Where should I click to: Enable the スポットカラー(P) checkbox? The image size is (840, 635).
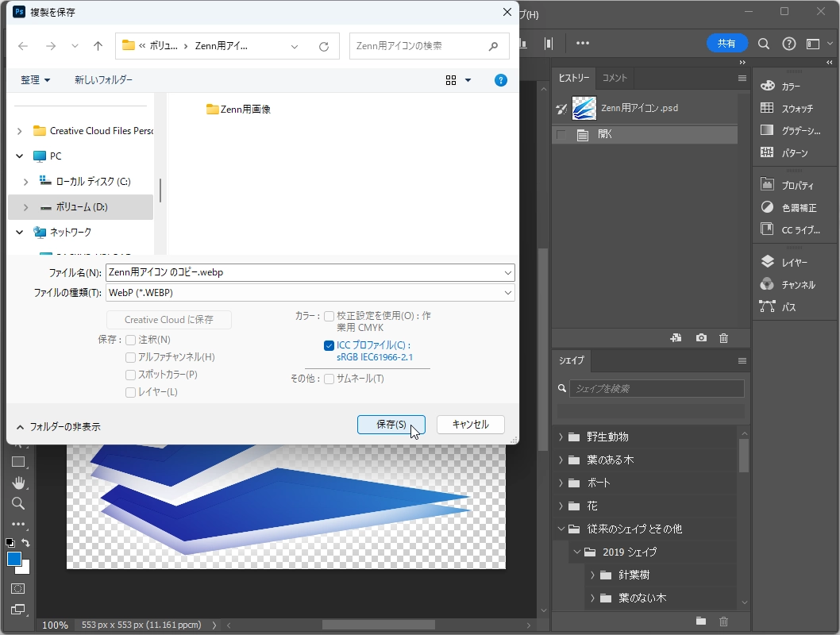(130, 375)
